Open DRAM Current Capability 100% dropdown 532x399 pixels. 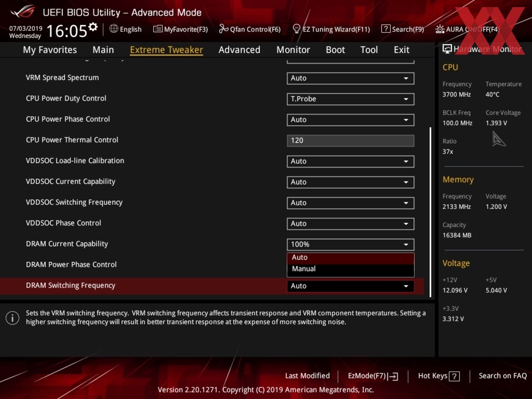point(350,244)
